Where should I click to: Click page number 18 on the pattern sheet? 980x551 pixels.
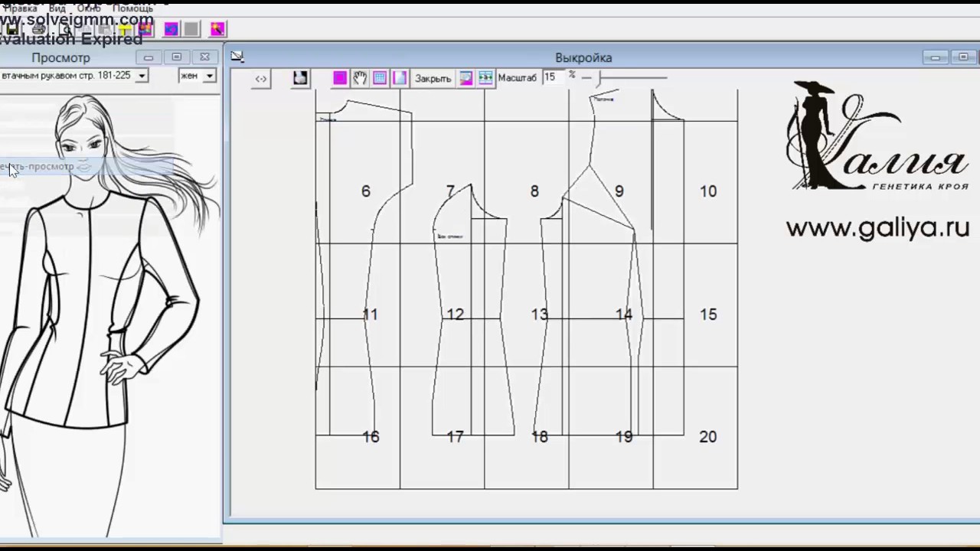540,437
